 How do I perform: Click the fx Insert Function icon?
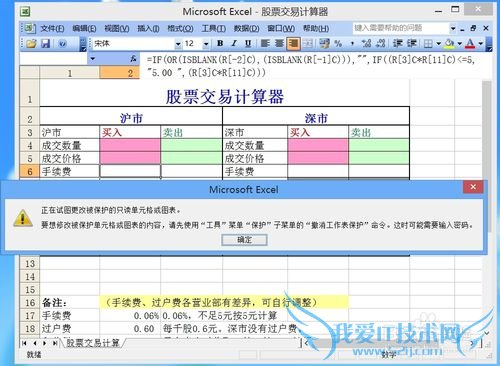(x=133, y=59)
